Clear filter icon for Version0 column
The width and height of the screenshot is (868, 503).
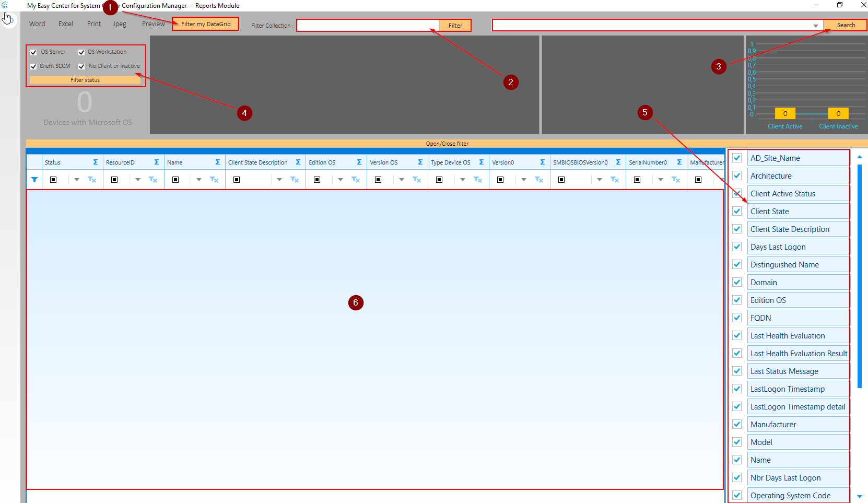(539, 180)
